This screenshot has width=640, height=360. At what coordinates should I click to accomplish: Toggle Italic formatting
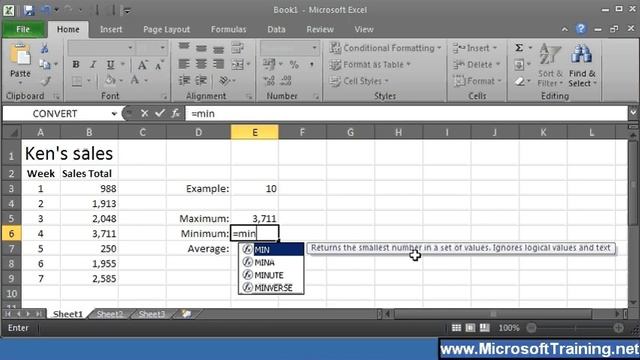click(x=93, y=64)
